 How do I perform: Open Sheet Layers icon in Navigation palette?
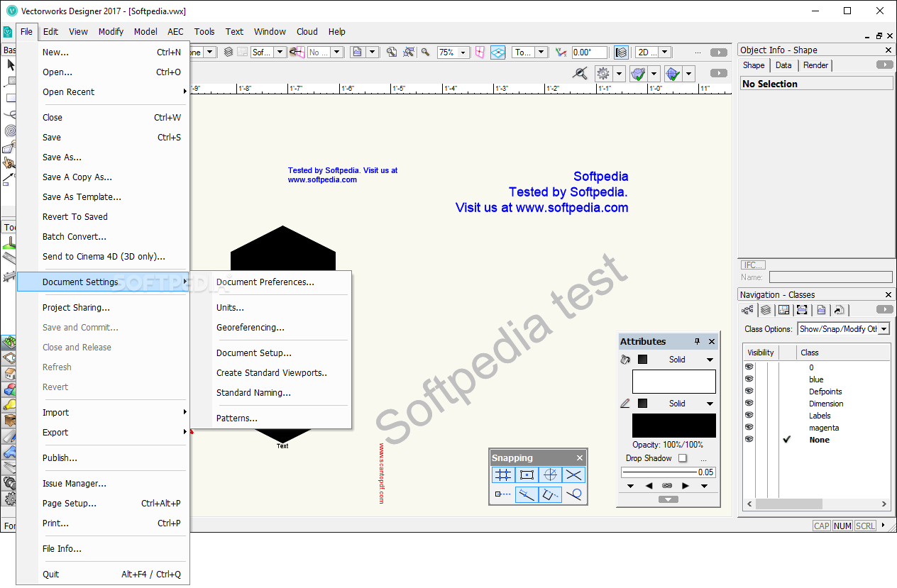pyautogui.click(x=784, y=310)
